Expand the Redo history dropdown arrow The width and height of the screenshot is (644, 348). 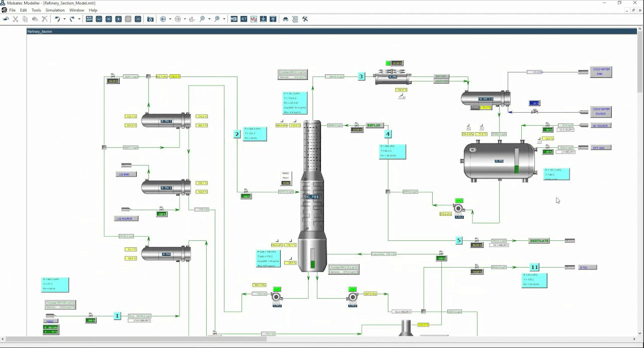pyautogui.click(x=79, y=19)
